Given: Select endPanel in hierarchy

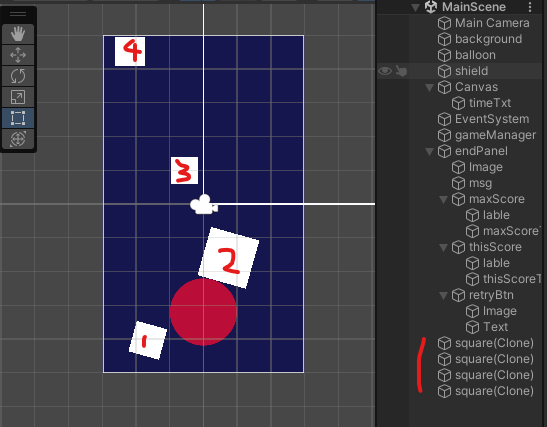Looking at the screenshot, I should [x=481, y=151].
